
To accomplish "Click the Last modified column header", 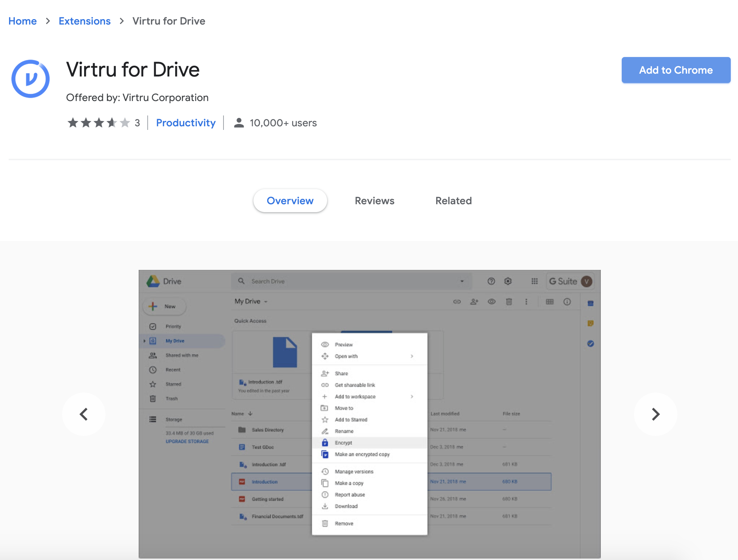I will [445, 414].
